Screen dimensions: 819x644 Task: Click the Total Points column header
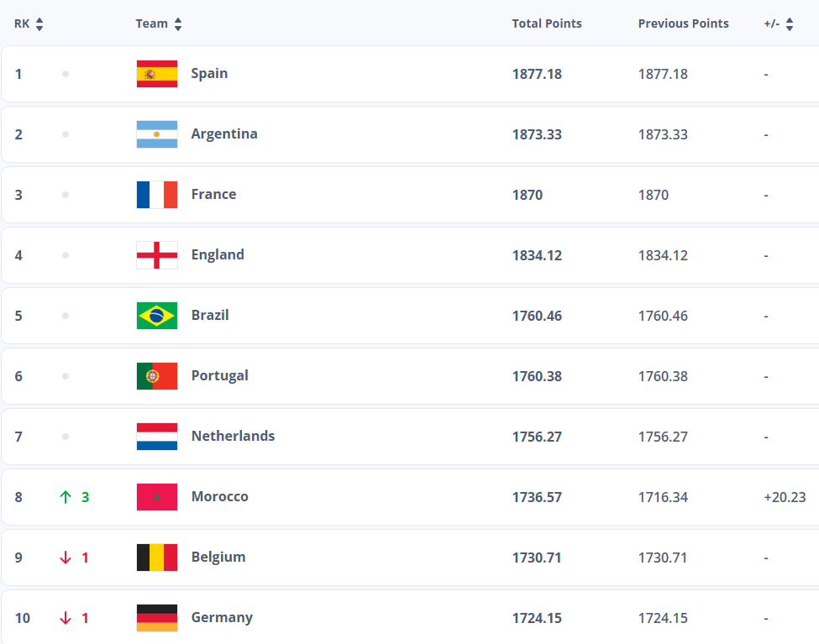coord(547,24)
